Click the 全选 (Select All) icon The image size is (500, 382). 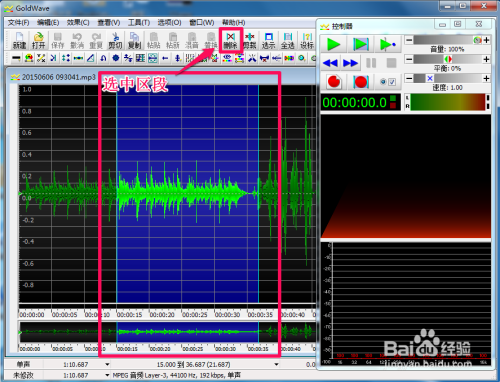click(x=288, y=40)
